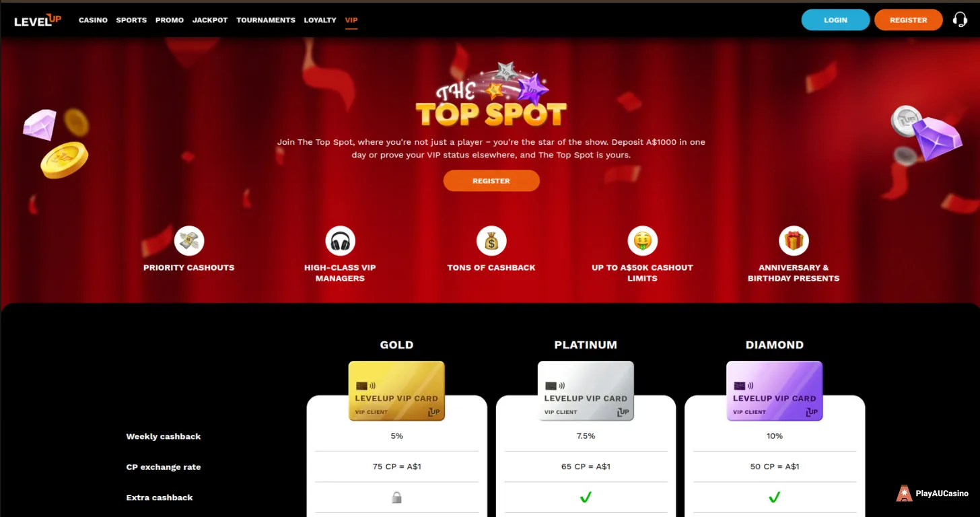Click the orange Register button in header

909,20
